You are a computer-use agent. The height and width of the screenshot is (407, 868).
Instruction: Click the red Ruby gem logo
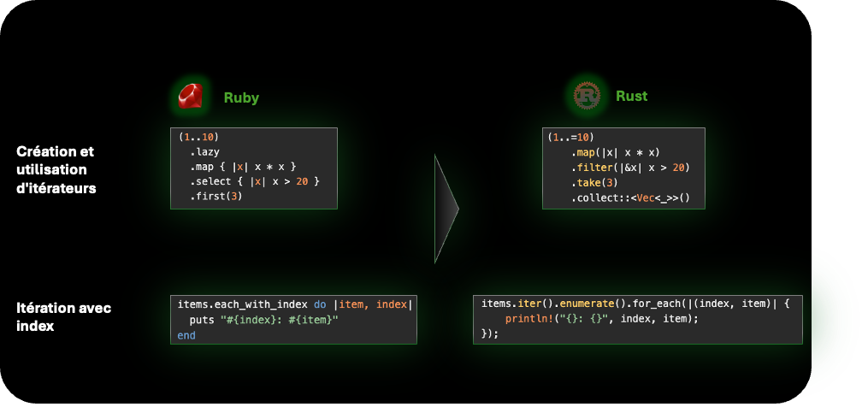(191, 97)
